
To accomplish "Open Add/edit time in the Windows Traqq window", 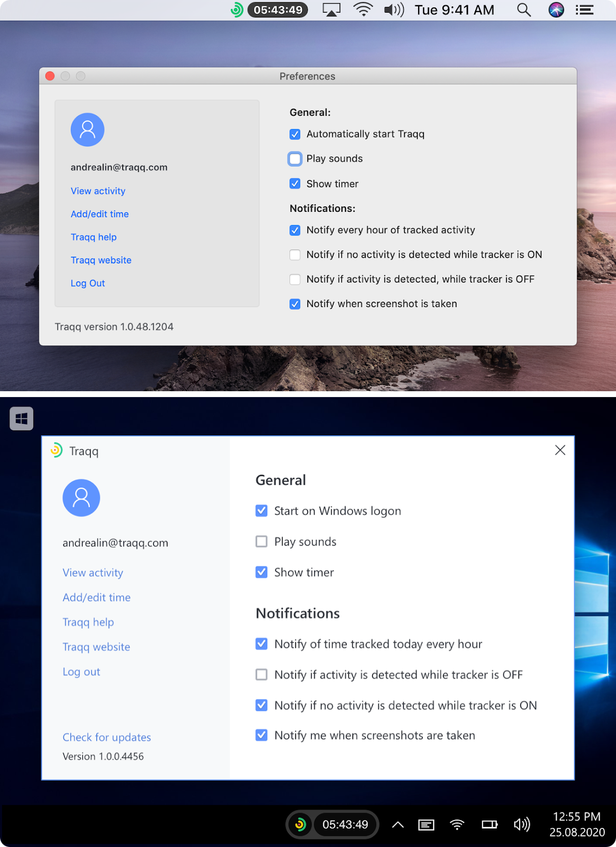I will click(96, 598).
